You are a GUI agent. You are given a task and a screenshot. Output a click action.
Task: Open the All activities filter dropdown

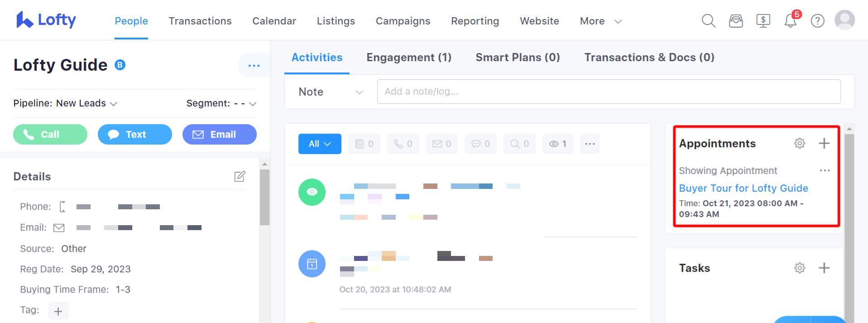coord(320,144)
